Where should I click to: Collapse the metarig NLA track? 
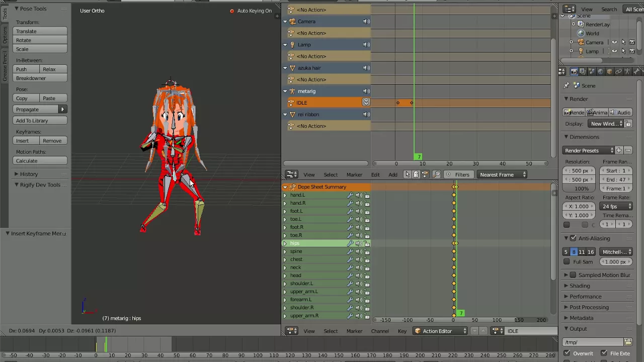(285, 91)
